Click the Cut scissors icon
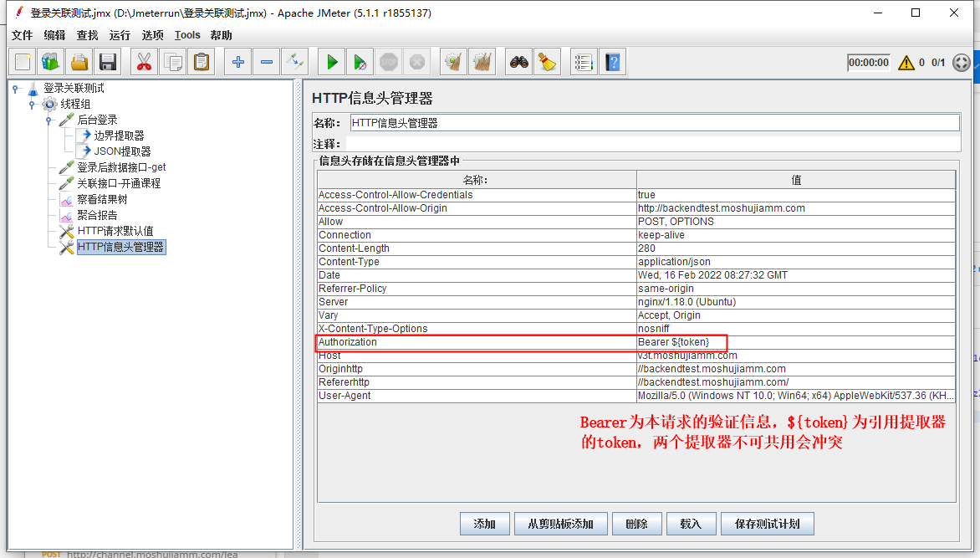Image resolution: width=980 pixels, height=558 pixels. pyautogui.click(x=144, y=62)
